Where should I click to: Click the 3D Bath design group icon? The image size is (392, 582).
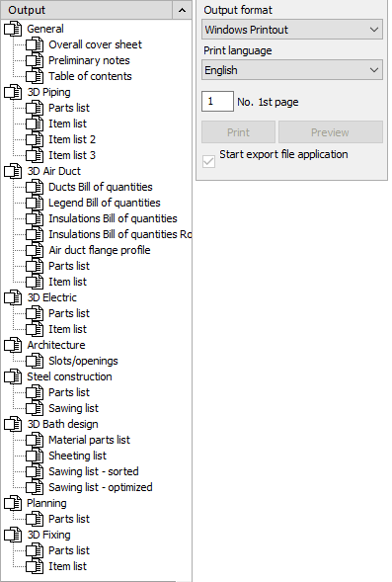(x=13, y=424)
